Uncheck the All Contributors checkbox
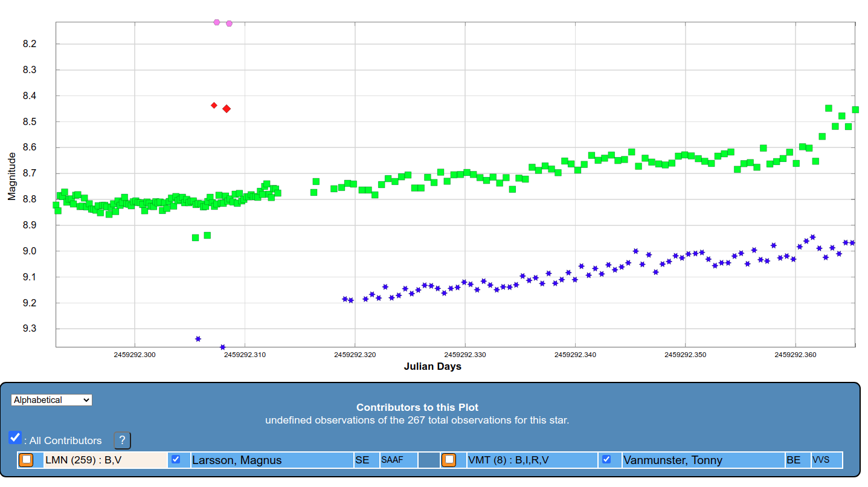Image resolution: width=868 pixels, height=487 pixels. [15, 437]
